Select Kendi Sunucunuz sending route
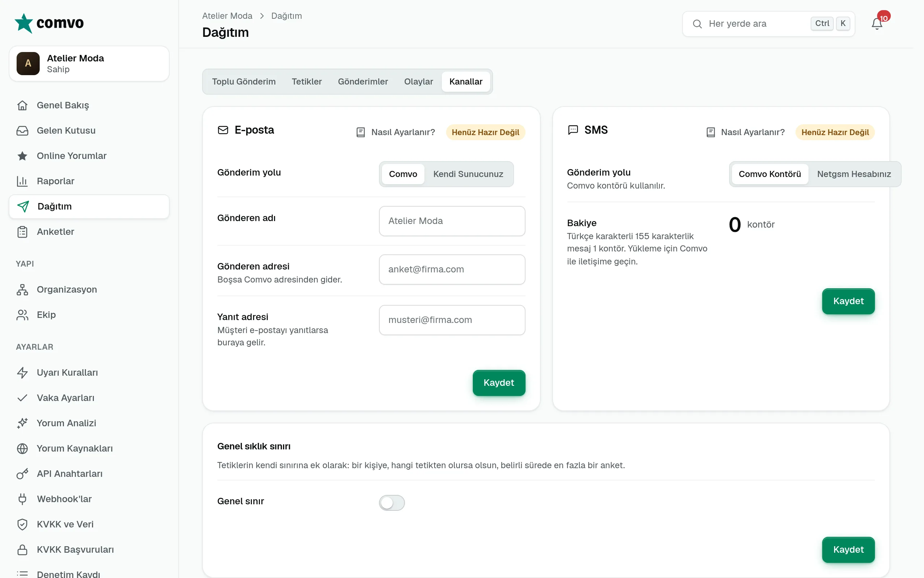 (x=468, y=174)
